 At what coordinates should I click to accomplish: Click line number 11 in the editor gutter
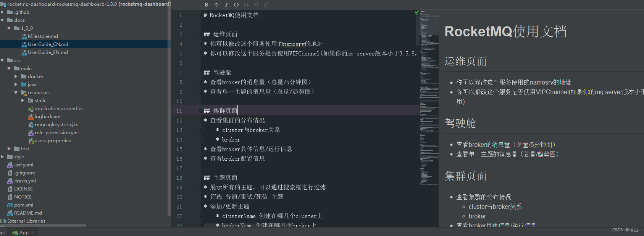tap(179, 111)
